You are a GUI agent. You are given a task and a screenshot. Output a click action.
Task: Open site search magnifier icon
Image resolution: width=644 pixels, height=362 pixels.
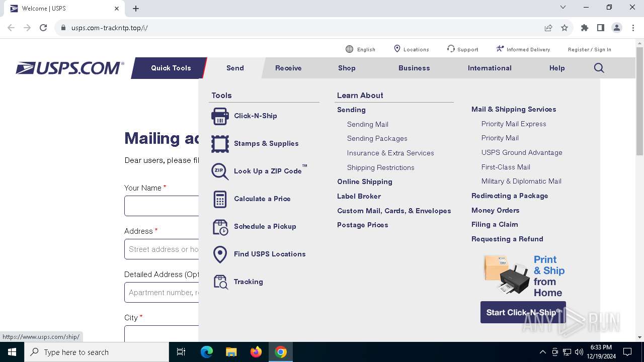click(x=599, y=68)
